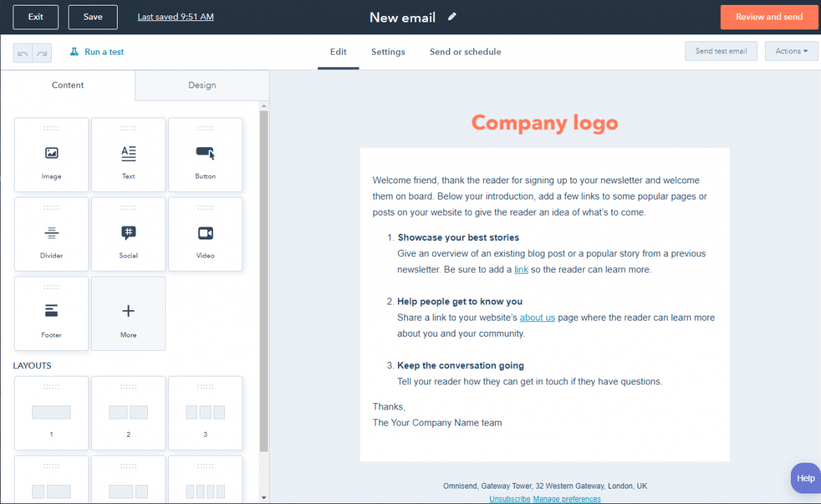This screenshot has height=504, width=821.
Task: Choose the four-column layout
Action: point(205,480)
